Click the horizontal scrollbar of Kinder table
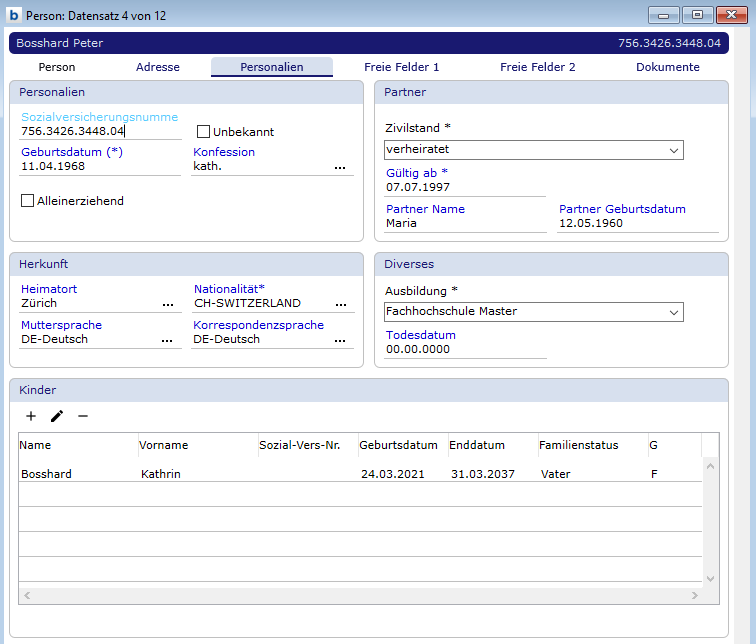Image resolution: width=756 pixels, height=644 pixels. point(360,595)
